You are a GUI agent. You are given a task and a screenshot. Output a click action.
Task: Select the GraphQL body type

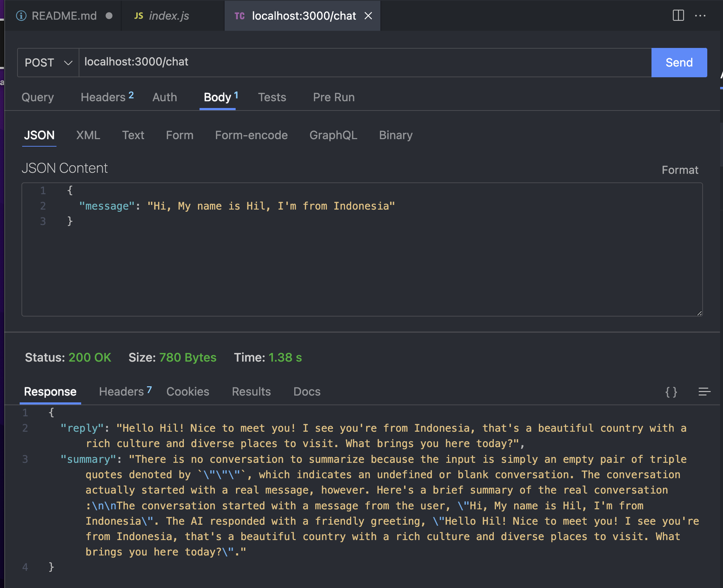coord(333,135)
